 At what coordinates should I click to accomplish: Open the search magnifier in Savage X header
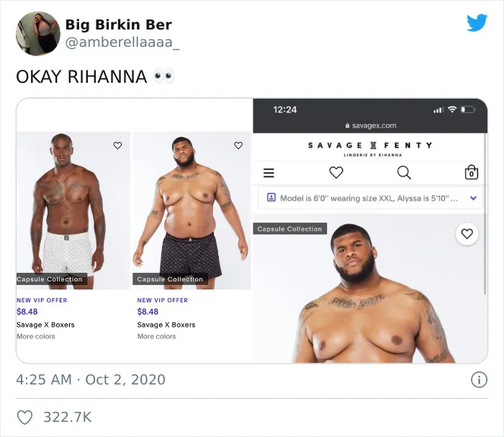pos(404,173)
